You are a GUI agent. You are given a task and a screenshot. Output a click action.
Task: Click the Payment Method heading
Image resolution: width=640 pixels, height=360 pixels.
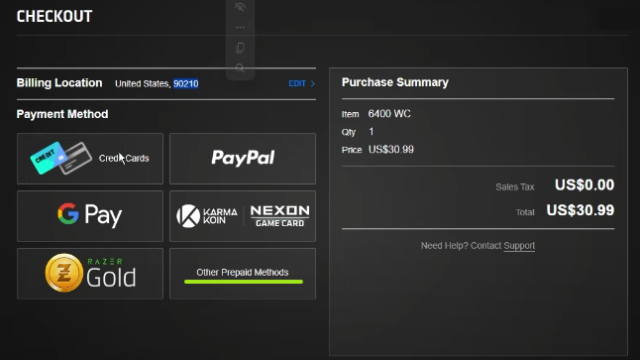click(x=62, y=114)
